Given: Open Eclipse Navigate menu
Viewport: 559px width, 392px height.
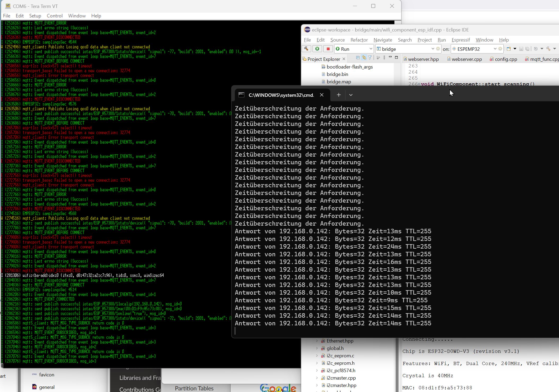Looking at the screenshot, I should coord(383,40).
